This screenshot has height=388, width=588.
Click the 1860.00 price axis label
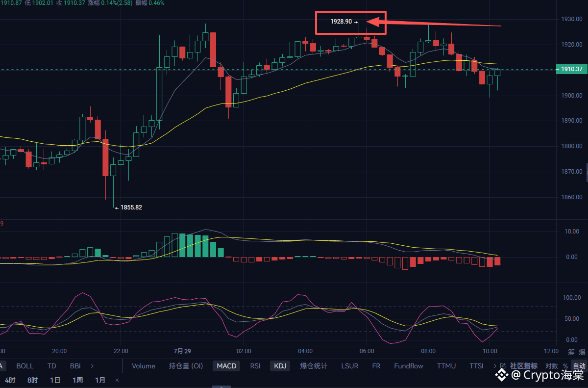click(x=572, y=197)
